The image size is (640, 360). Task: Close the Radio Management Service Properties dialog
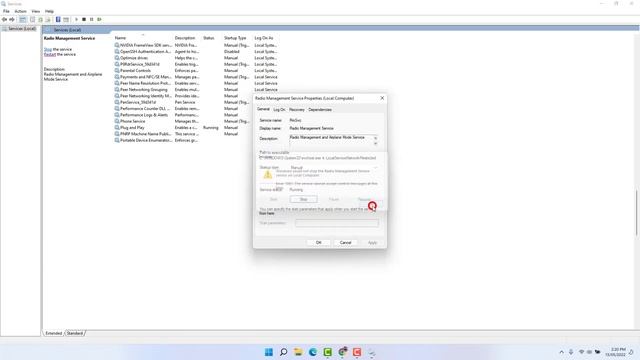coord(382,98)
